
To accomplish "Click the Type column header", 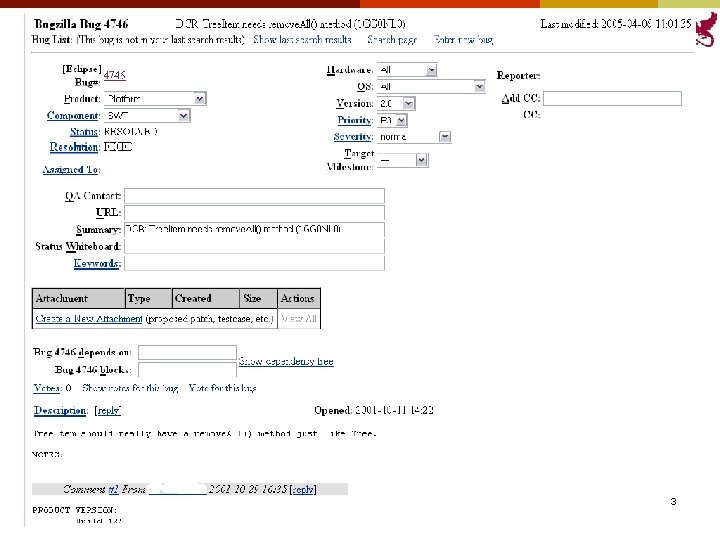I will pos(148,298).
